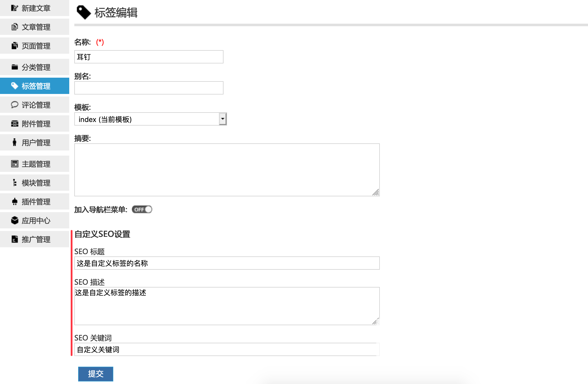Open the 模板 dropdown arrow
Viewport: 588px width, 384px height.
click(x=222, y=119)
